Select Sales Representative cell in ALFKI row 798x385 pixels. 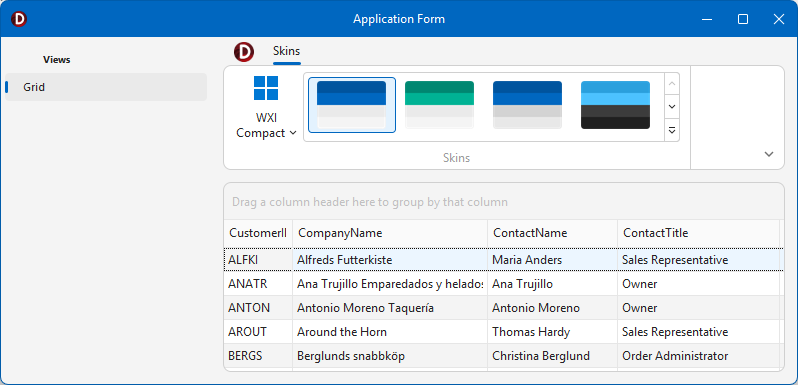click(x=699, y=260)
